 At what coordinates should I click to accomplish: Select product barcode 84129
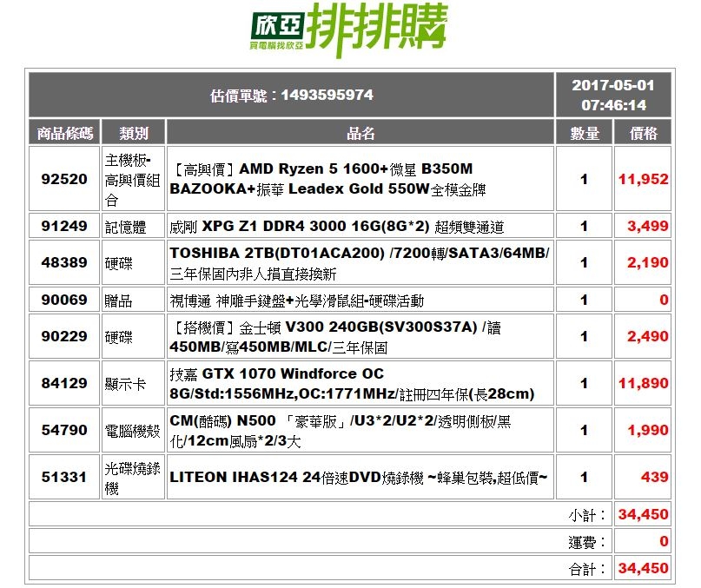[x=64, y=383]
